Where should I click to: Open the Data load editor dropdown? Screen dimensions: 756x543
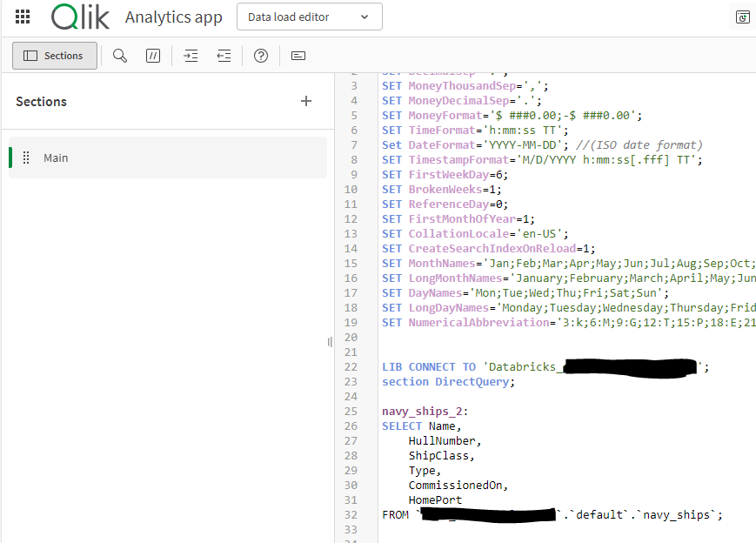[309, 17]
